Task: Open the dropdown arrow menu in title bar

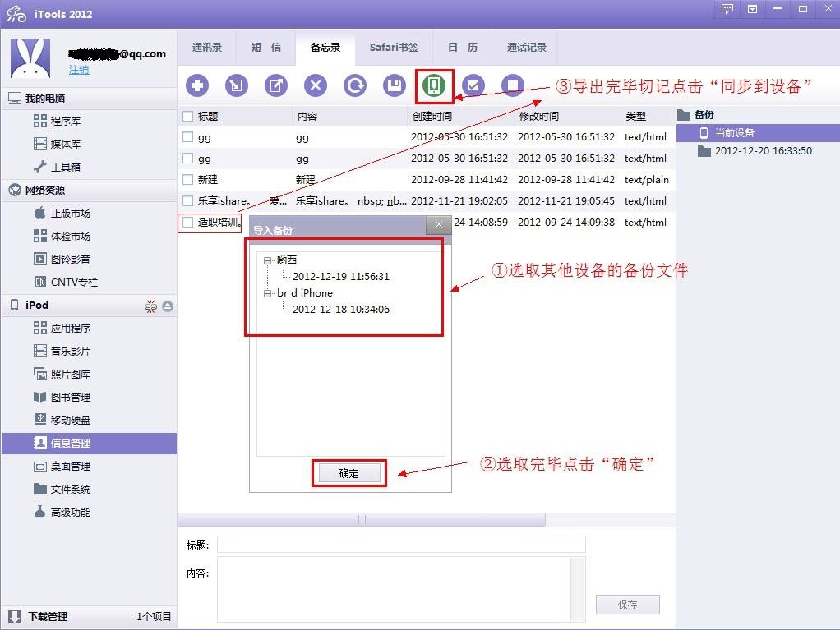Action: pyautogui.click(x=753, y=9)
